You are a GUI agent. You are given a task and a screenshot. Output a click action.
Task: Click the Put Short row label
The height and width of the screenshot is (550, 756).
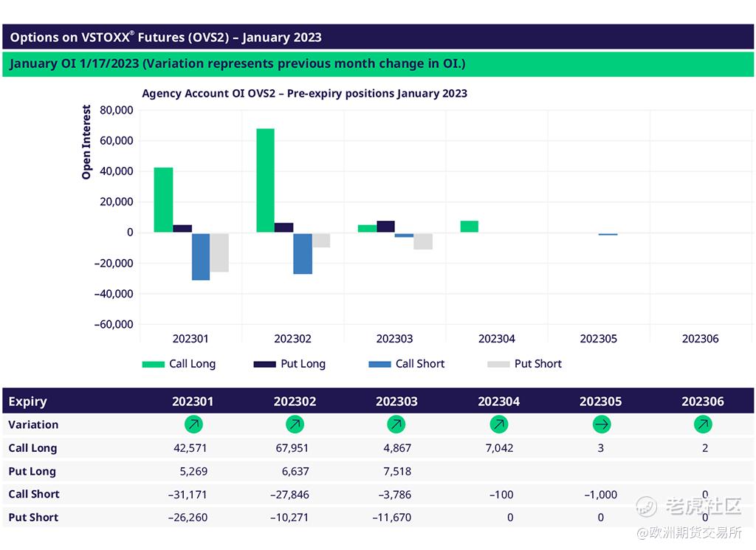33,518
